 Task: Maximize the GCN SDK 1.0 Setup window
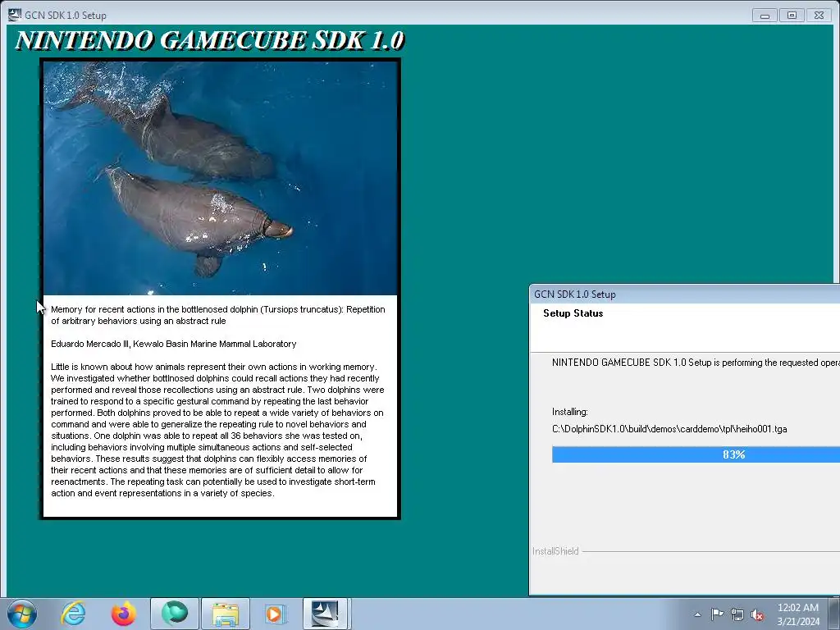(792, 16)
